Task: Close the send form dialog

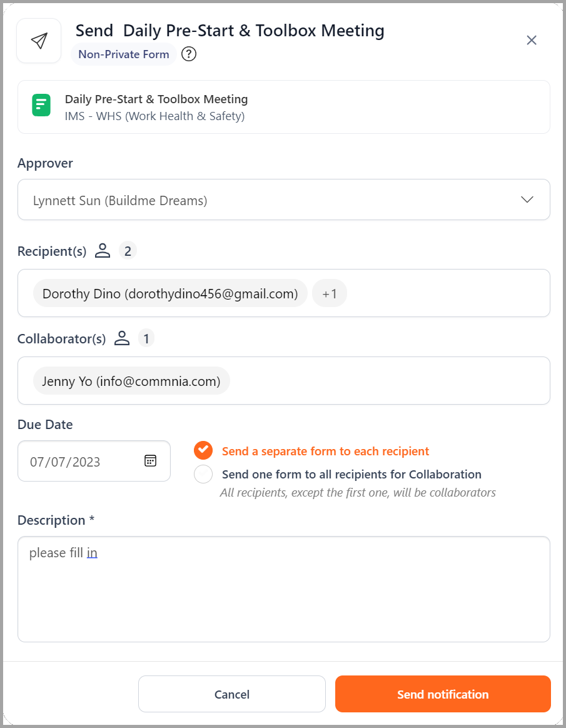Action: point(532,41)
